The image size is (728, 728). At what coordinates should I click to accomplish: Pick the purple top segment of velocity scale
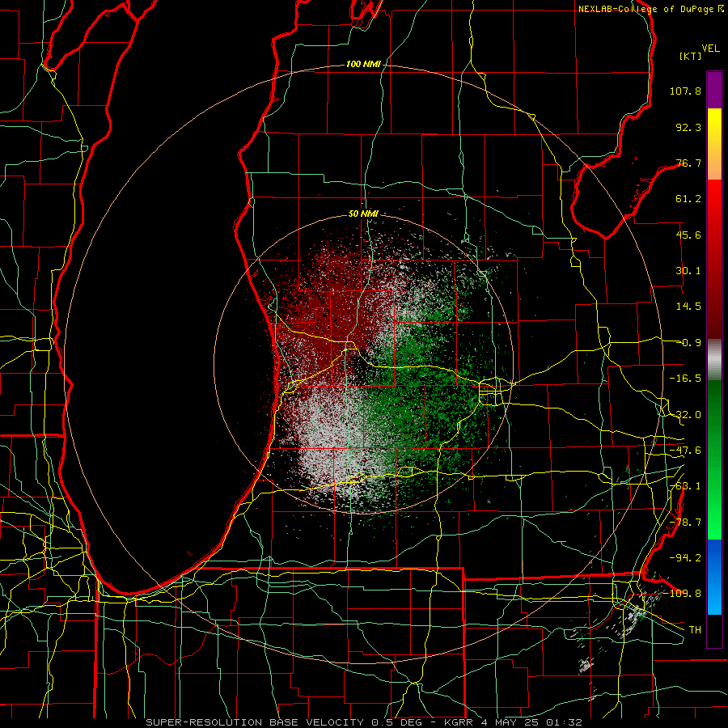click(714, 90)
